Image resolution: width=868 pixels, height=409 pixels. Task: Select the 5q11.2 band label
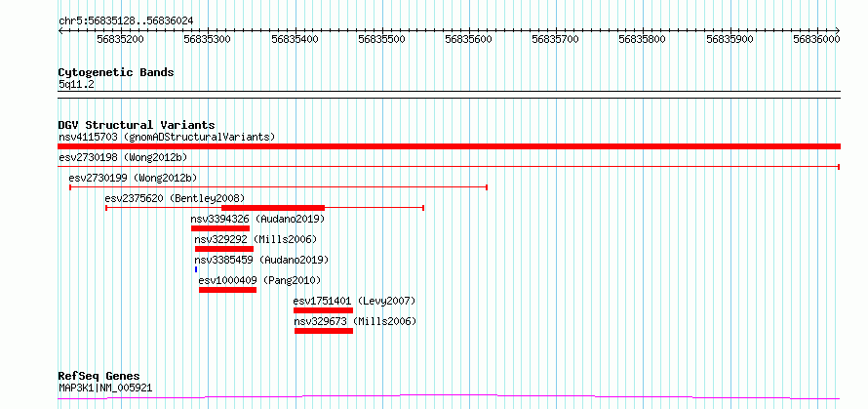(x=76, y=84)
